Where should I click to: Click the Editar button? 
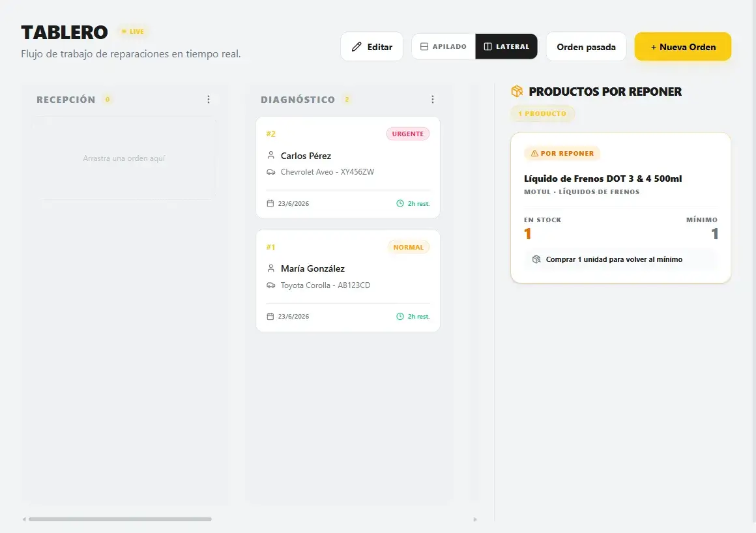[371, 47]
